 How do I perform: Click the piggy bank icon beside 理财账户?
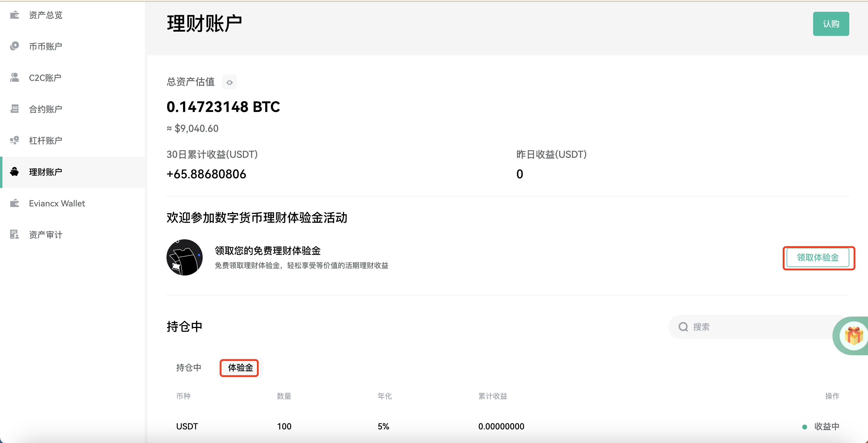[x=14, y=172]
